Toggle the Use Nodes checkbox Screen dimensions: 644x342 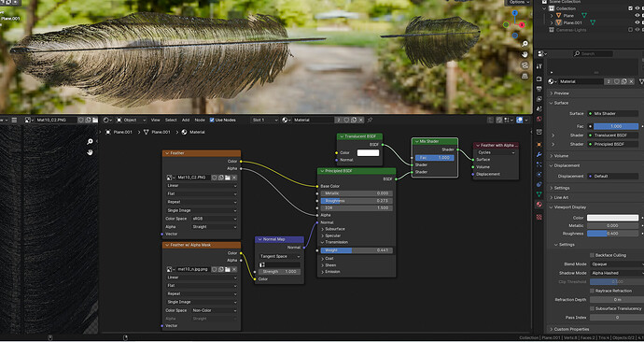tap(212, 120)
